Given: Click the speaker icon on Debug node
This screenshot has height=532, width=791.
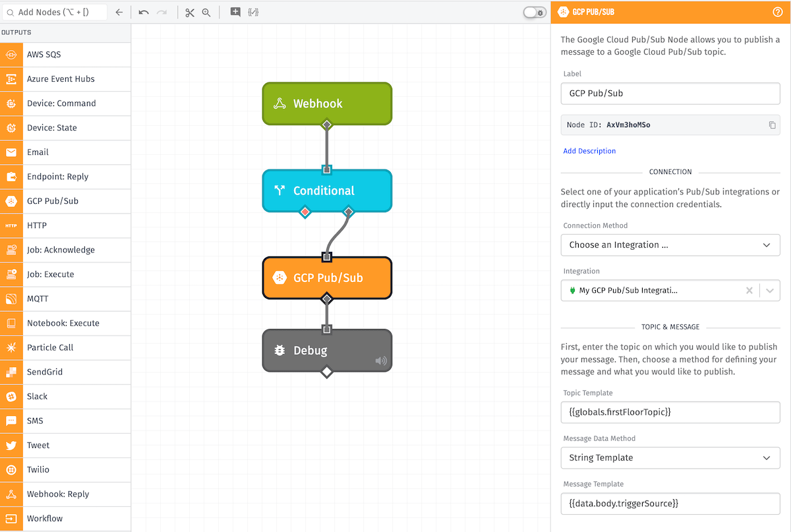Looking at the screenshot, I should click(x=381, y=361).
